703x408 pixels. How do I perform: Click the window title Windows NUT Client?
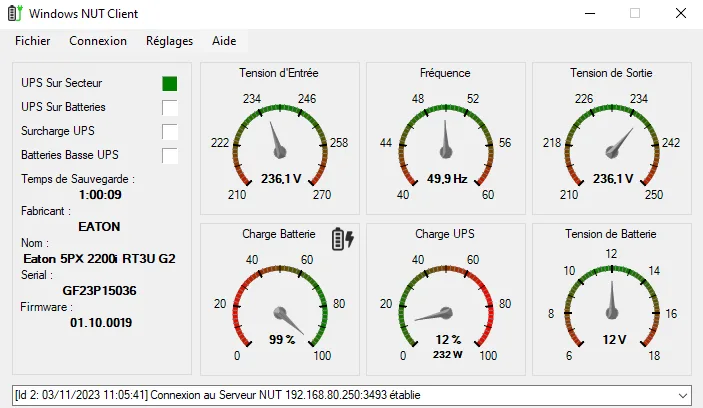tap(83, 14)
